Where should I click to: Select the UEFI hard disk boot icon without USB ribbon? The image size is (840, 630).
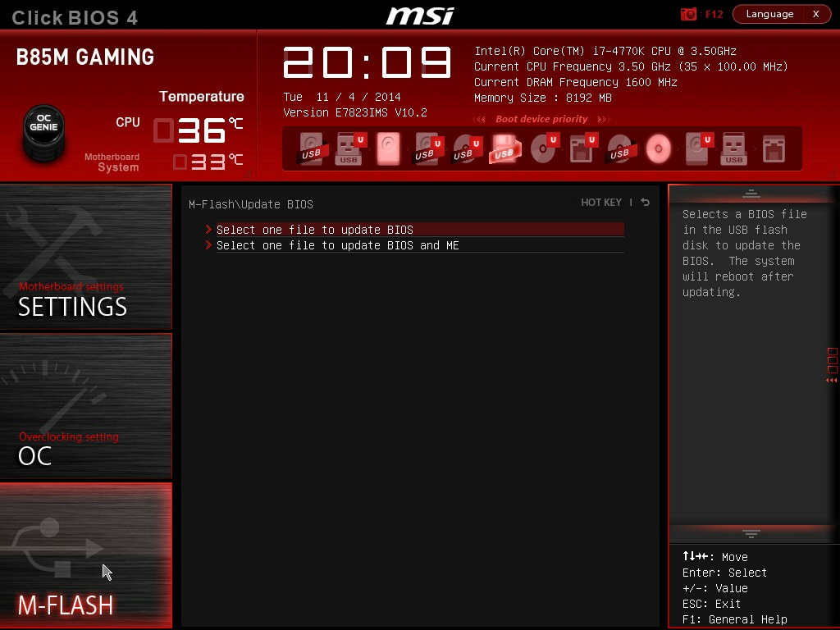699,149
